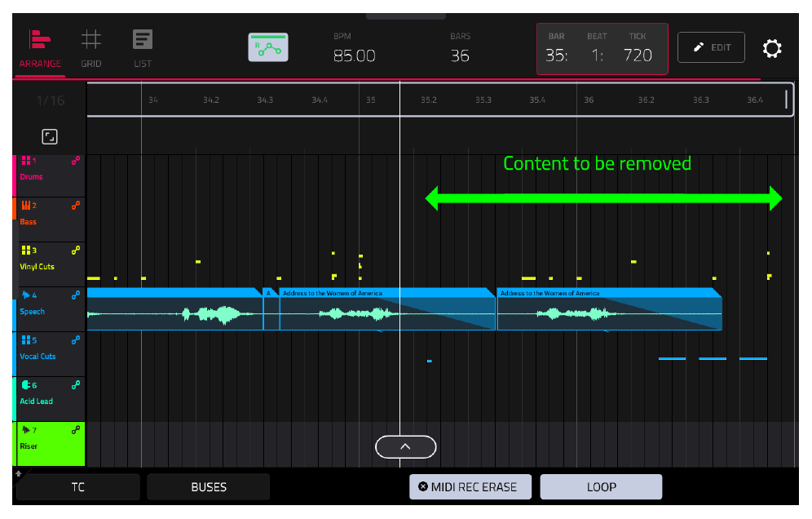
Task: Click the small shift arrow above TC
Action: (x=19, y=473)
